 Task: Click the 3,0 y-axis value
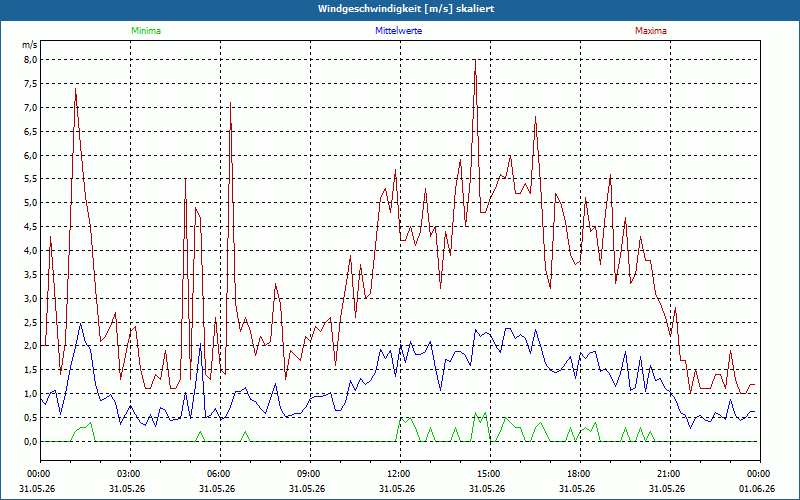pos(30,298)
